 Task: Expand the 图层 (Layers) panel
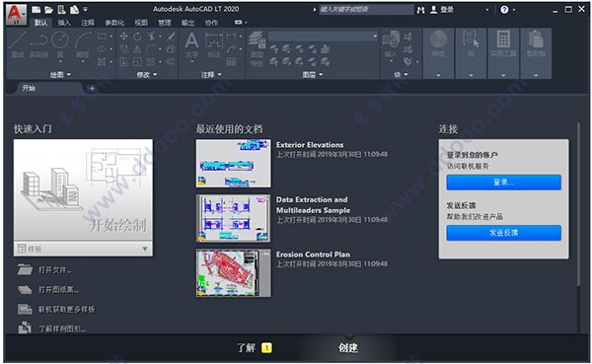point(313,75)
